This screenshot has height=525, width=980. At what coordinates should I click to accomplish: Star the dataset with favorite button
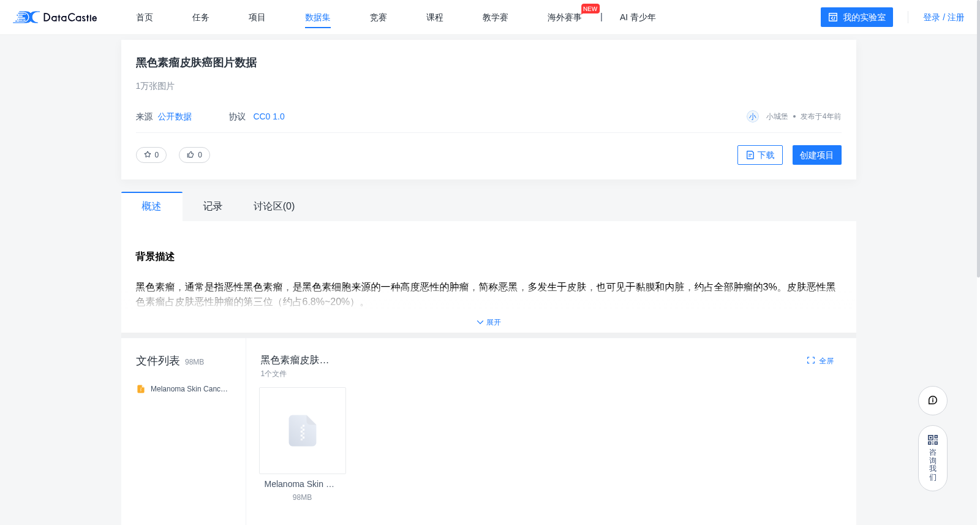coord(151,155)
